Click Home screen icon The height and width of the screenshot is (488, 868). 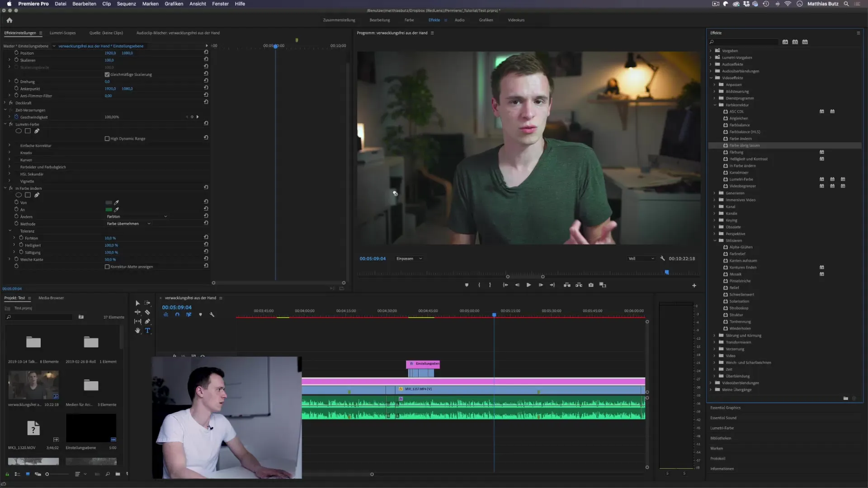9,20
